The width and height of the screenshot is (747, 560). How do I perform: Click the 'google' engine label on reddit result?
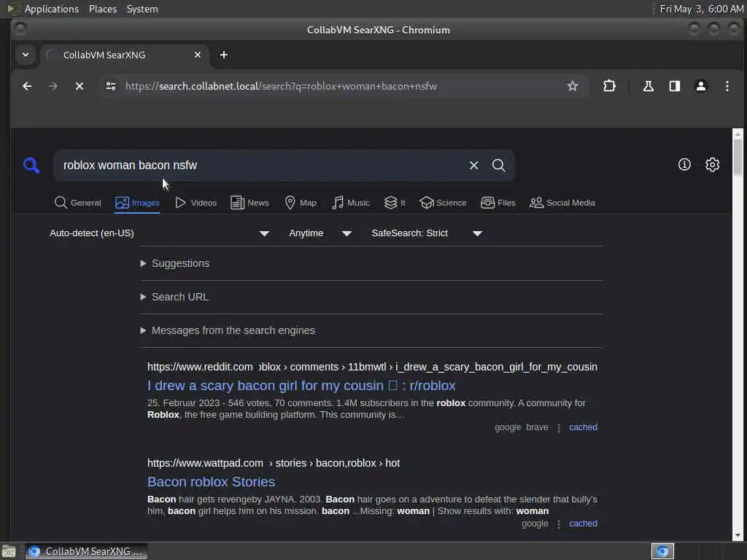(508, 427)
